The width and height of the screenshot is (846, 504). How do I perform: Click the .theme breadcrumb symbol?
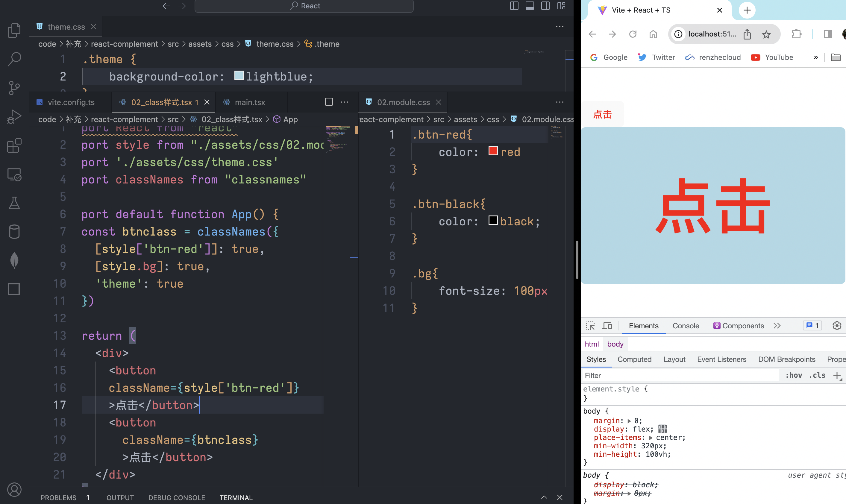(322, 44)
